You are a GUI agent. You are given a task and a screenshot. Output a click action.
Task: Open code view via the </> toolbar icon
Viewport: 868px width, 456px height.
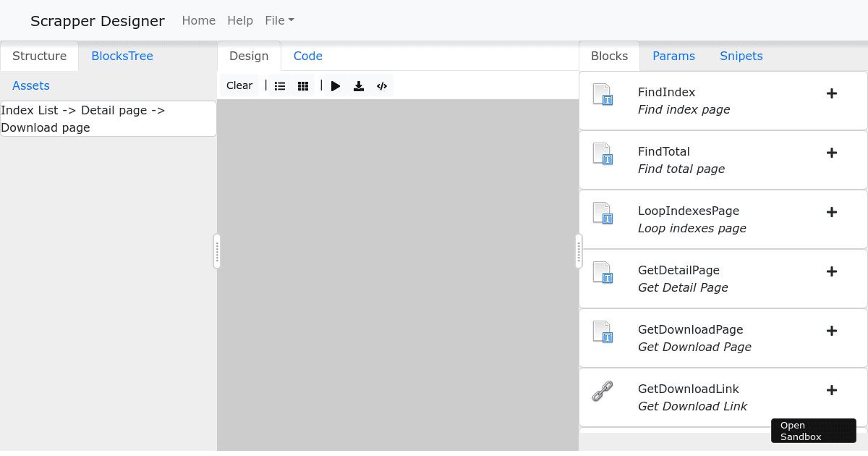coord(382,85)
